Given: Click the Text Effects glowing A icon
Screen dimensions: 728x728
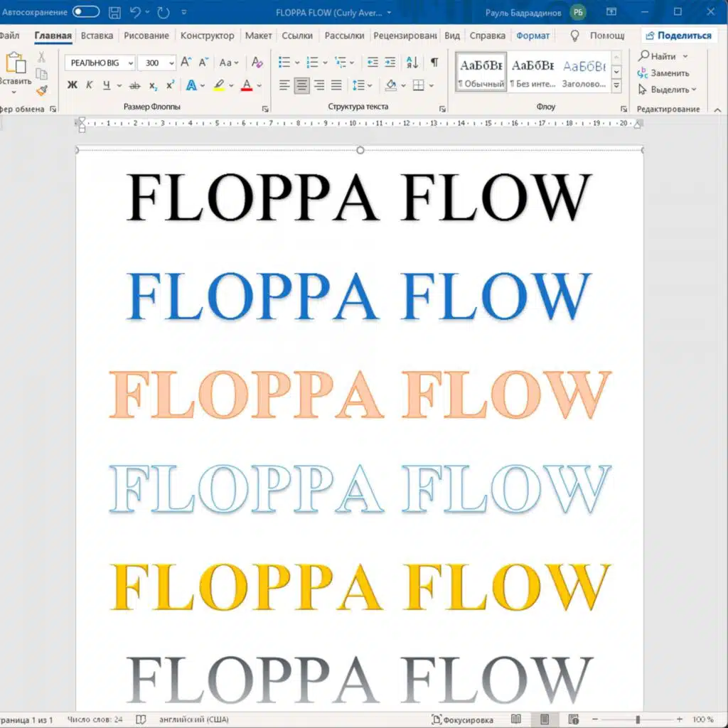Looking at the screenshot, I should pos(191,85).
